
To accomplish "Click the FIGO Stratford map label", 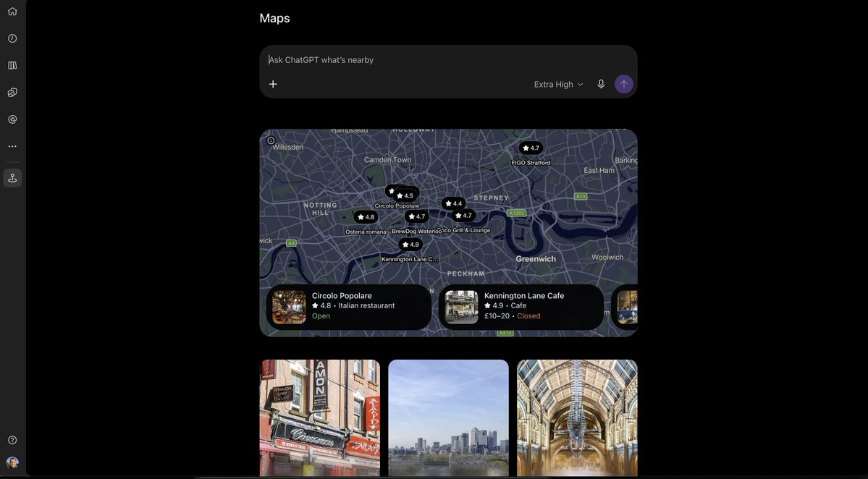I will click(531, 163).
